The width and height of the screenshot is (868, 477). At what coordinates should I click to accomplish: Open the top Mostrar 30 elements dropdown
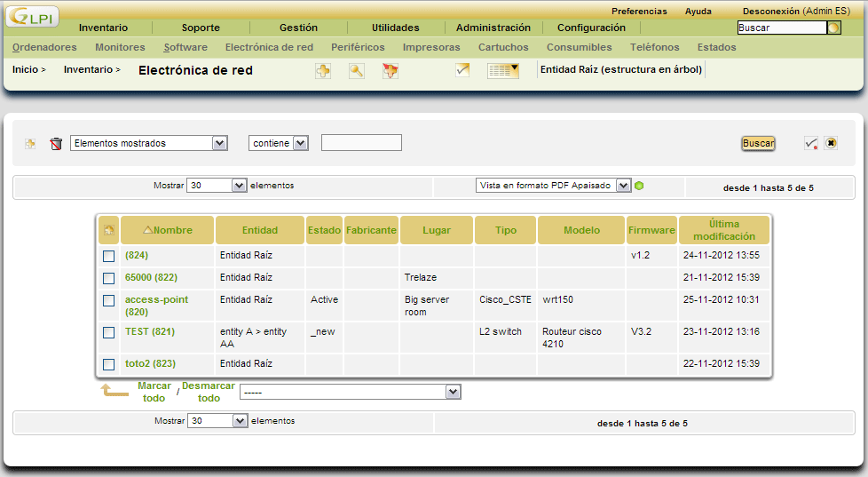[217, 185]
